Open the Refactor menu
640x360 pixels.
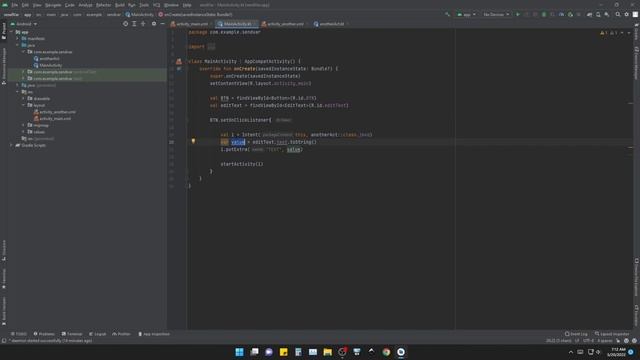pos(103,5)
